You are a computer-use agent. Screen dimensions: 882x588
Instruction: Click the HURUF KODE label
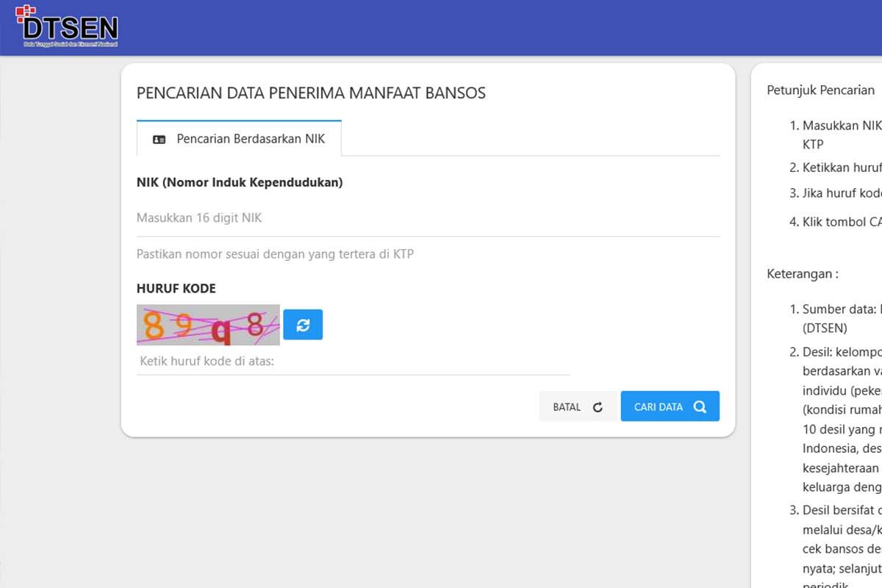(176, 288)
